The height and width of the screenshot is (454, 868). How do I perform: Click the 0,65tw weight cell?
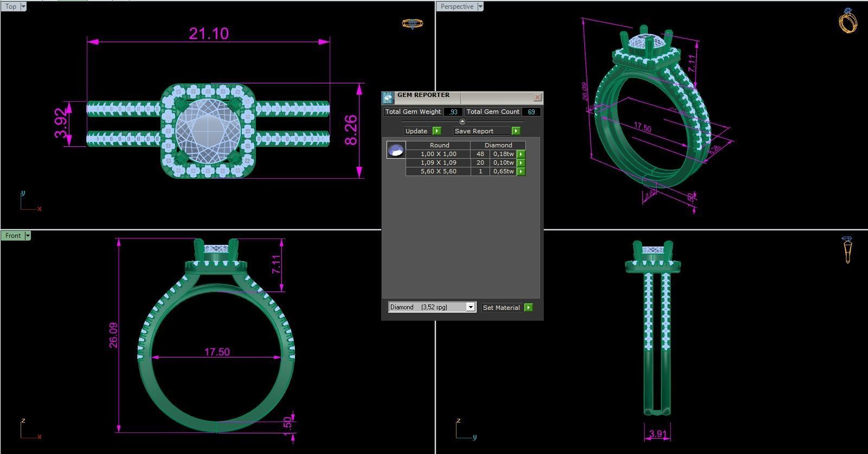pyautogui.click(x=503, y=171)
